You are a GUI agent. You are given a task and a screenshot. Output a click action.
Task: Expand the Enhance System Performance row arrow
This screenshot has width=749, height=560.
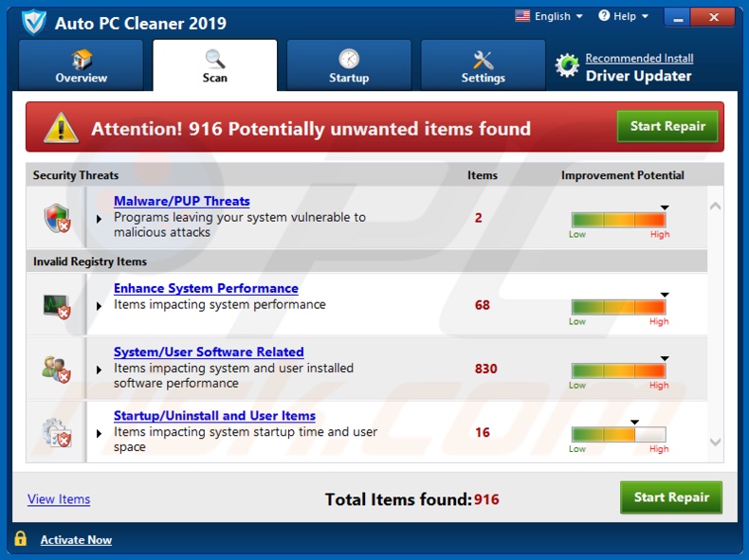[x=99, y=306]
